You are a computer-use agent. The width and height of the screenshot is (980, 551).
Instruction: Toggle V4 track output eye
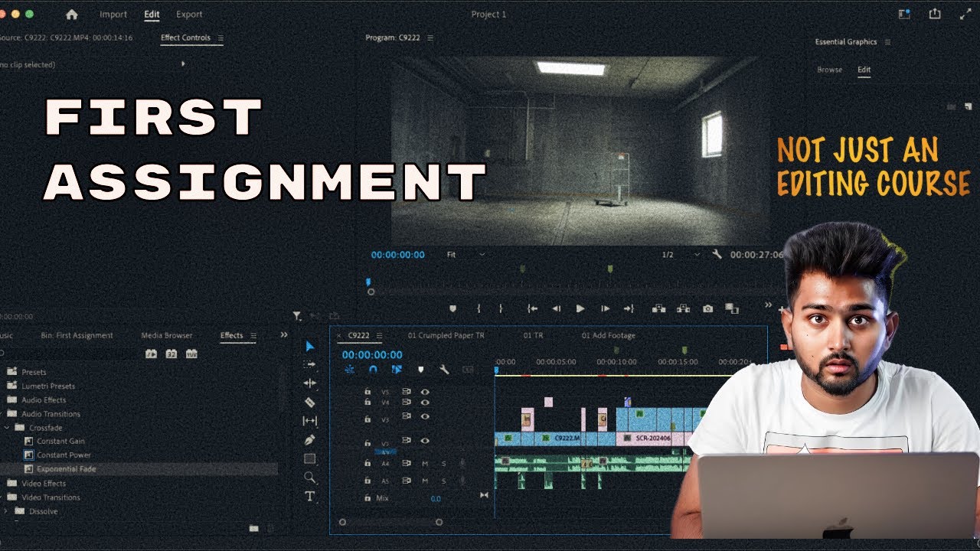[425, 402]
